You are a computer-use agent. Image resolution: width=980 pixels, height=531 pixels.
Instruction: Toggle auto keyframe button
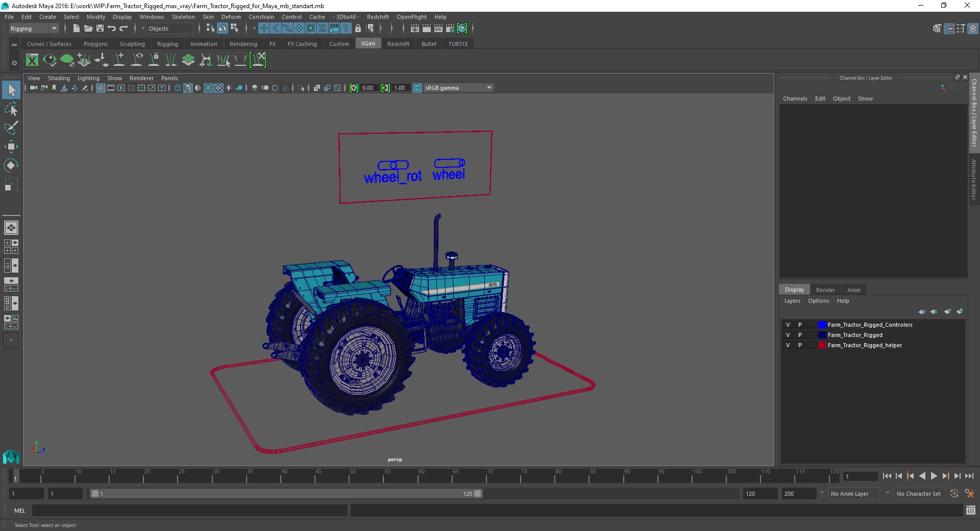tap(954, 493)
